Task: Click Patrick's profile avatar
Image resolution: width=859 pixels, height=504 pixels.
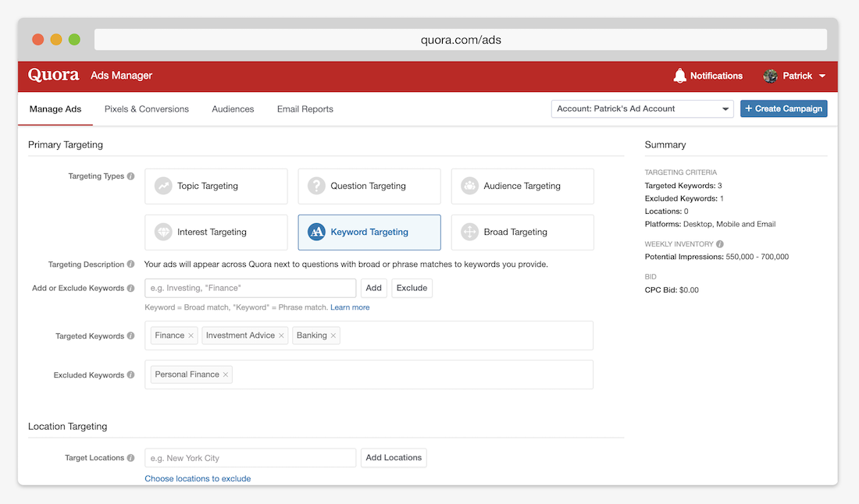Action: tap(770, 76)
